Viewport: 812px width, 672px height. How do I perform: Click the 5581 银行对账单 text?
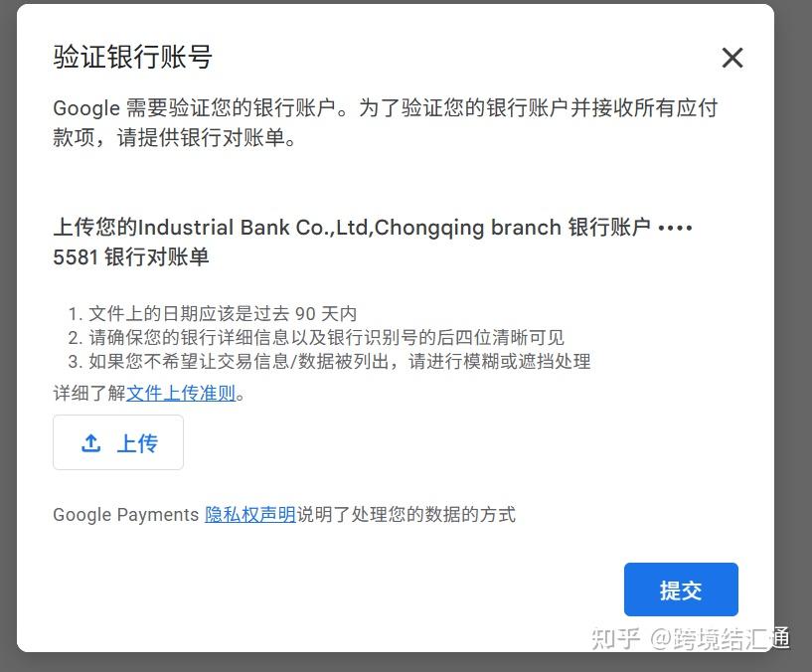pyautogui.click(x=131, y=256)
